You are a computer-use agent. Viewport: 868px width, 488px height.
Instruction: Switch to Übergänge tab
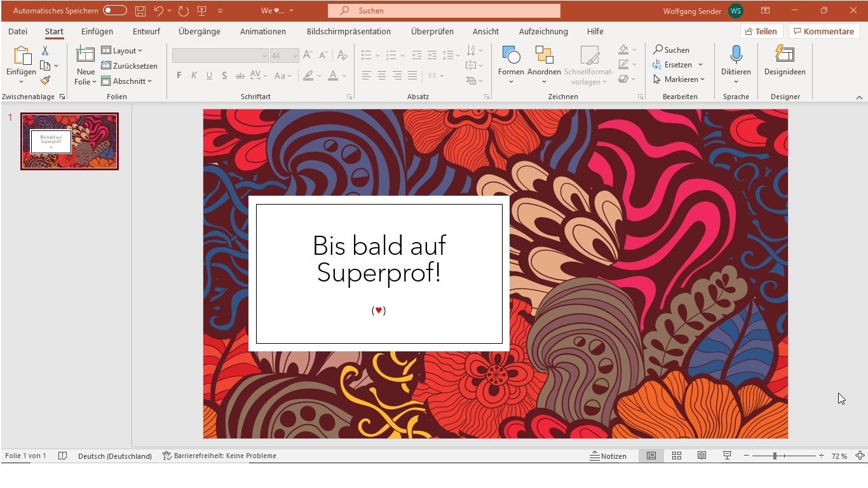200,31
